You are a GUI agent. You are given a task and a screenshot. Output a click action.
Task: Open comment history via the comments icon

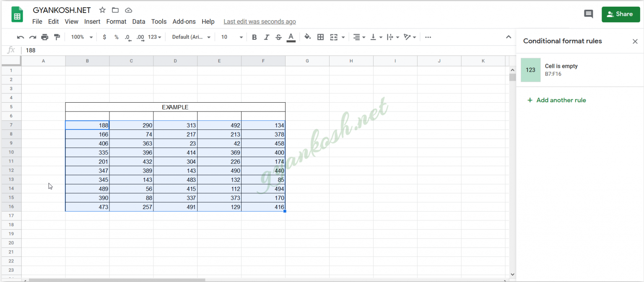tap(588, 14)
